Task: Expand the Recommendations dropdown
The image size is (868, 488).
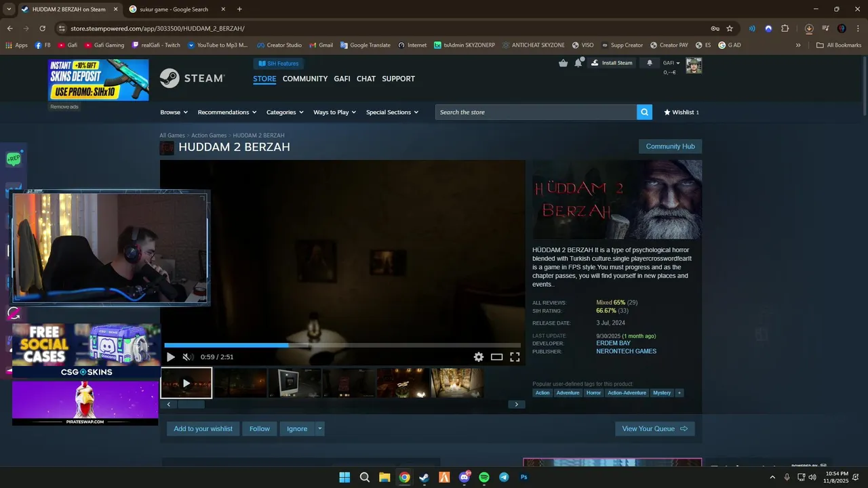Action: (x=227, y=113)
